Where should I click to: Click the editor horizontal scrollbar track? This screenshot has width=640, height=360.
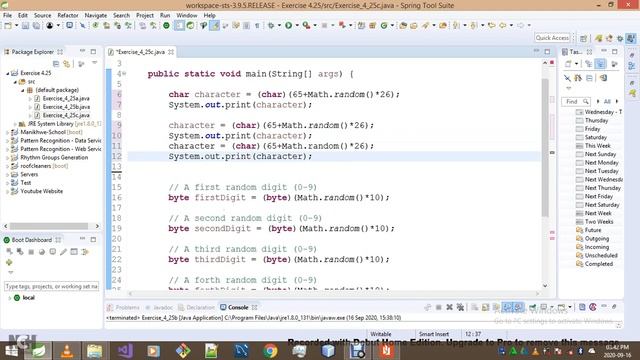pos(334,293)
